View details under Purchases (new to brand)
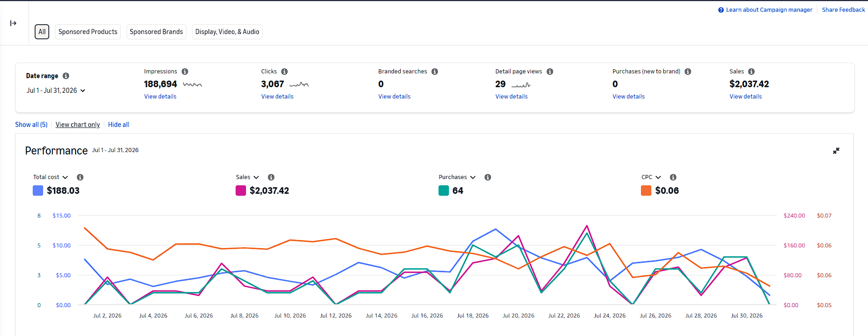The height and width of the screenshot is (336, 868). (x=629, y=97)
